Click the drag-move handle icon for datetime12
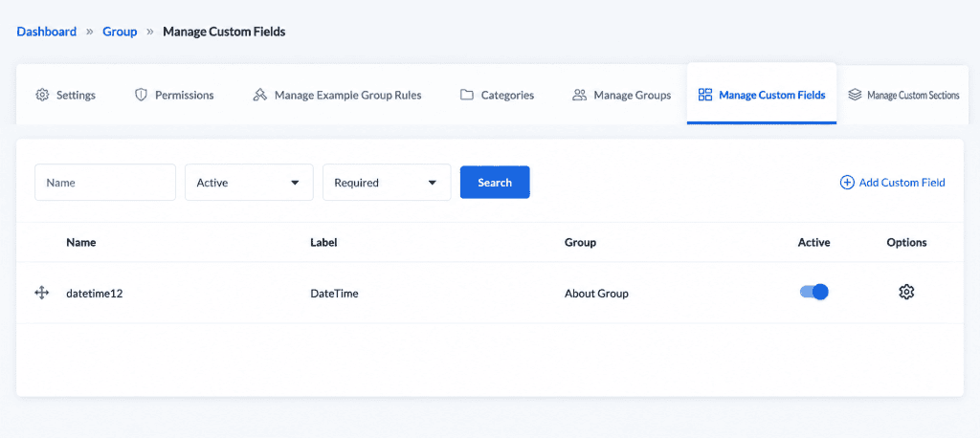 [x=41, y=293]
